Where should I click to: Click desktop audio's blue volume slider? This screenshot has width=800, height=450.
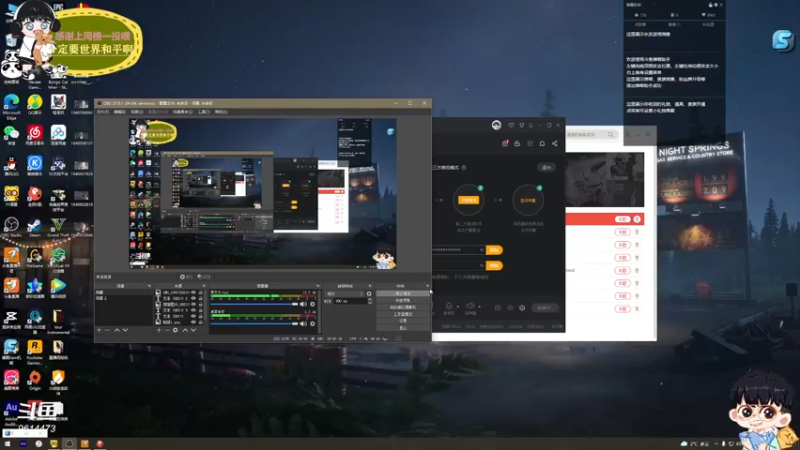click(254, 323)
